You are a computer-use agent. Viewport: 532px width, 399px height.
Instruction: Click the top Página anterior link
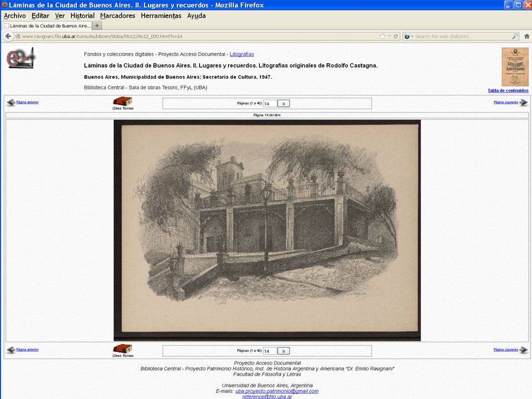click(x=28, y=102)
